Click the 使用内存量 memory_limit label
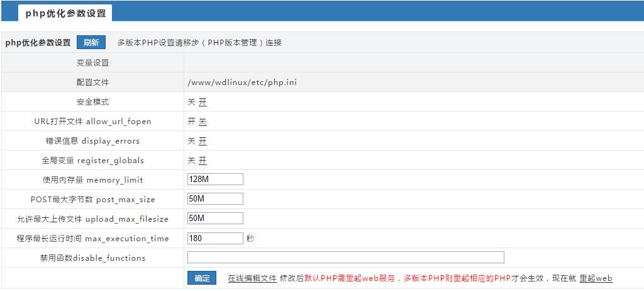 click(x=92, y=180)
